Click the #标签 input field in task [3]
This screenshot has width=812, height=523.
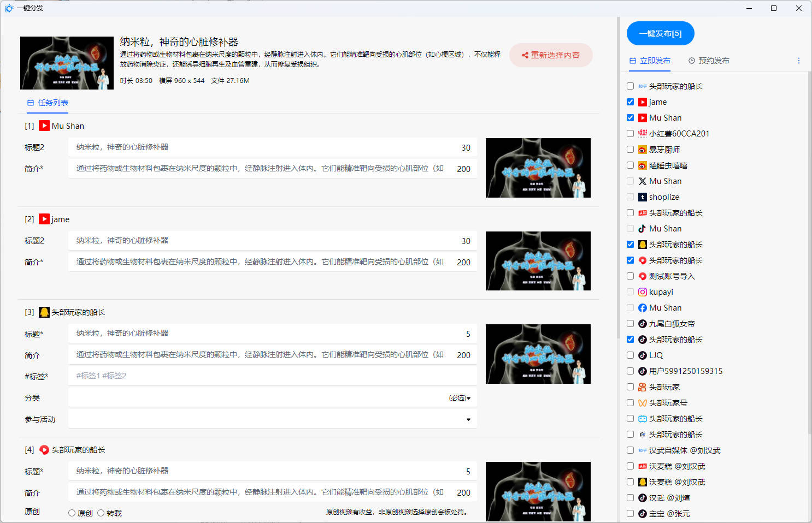[x=272, y=376]
